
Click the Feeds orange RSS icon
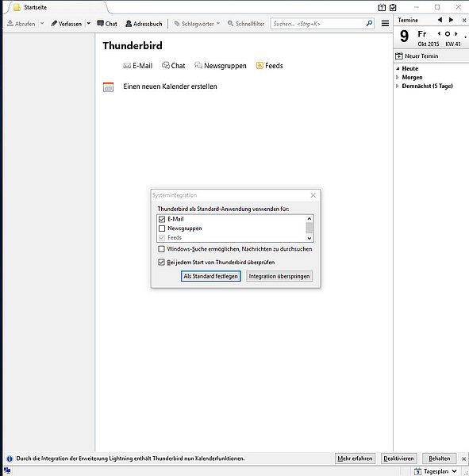259,66
